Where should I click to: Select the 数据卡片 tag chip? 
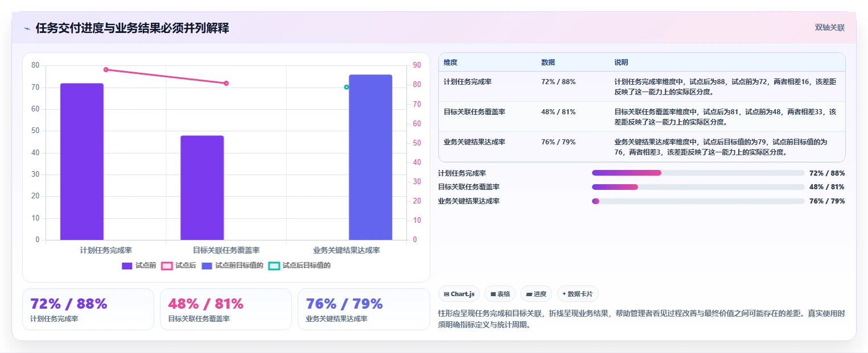578,294
